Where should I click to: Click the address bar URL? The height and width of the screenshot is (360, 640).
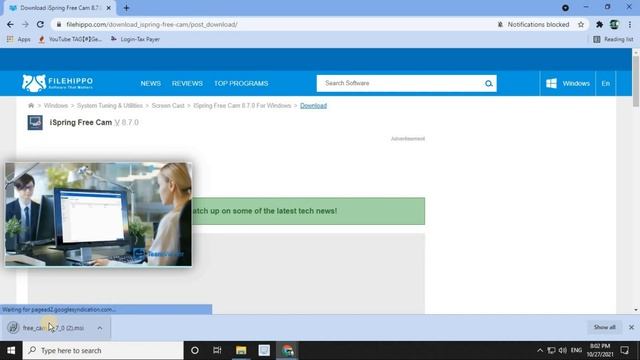click(x=152, y=24)
